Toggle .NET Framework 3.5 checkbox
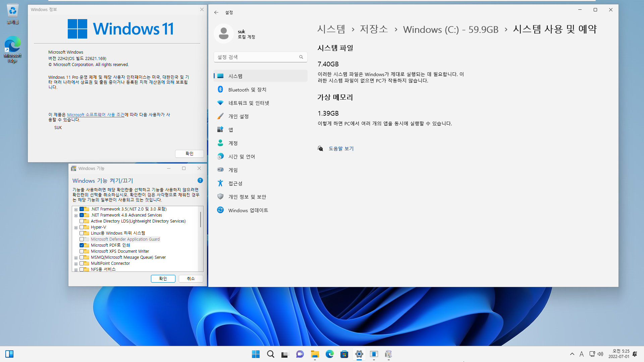The width and height of the screenshot is (644, 362). pyautogui.click(x=81, y=208)
